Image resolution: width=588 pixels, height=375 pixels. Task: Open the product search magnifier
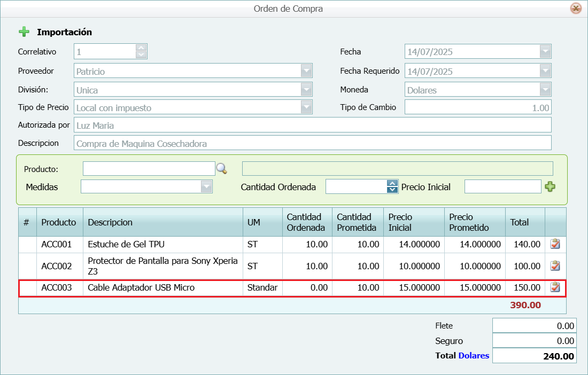point(222,168)
